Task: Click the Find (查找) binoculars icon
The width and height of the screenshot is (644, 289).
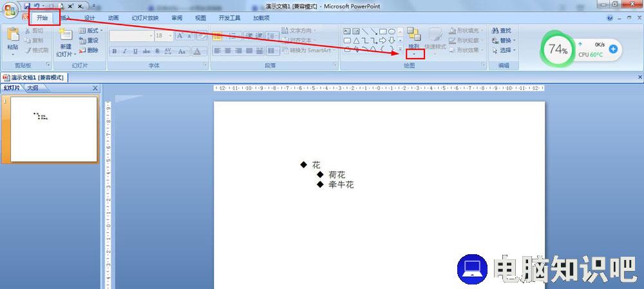Action: [x=495, y=30]
